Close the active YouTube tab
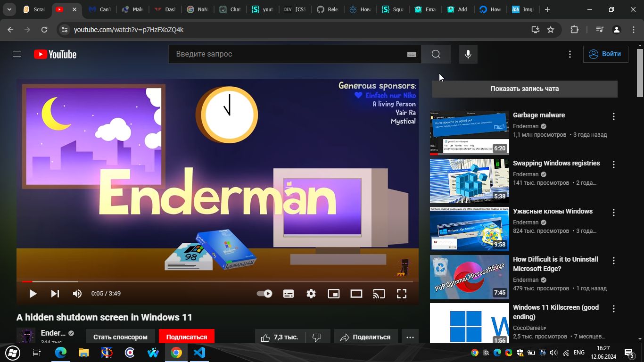The width and height of the screenshot is (644, 362). pyautogui.click(x=74, y=9)
